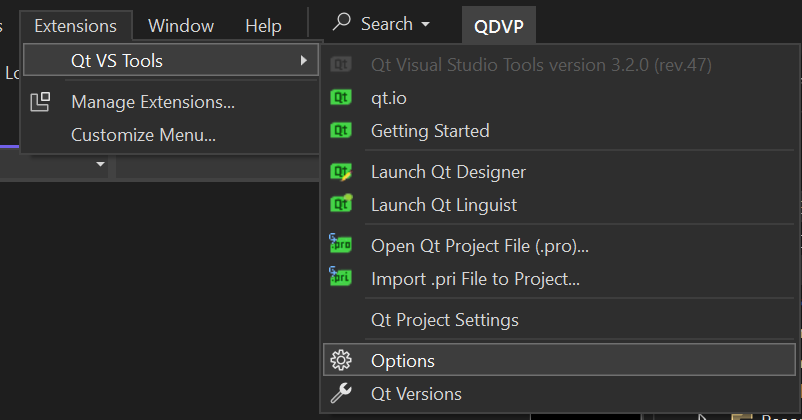Click the Launch Qt Designer icon
Screen dimensions: 802x420
341,171
